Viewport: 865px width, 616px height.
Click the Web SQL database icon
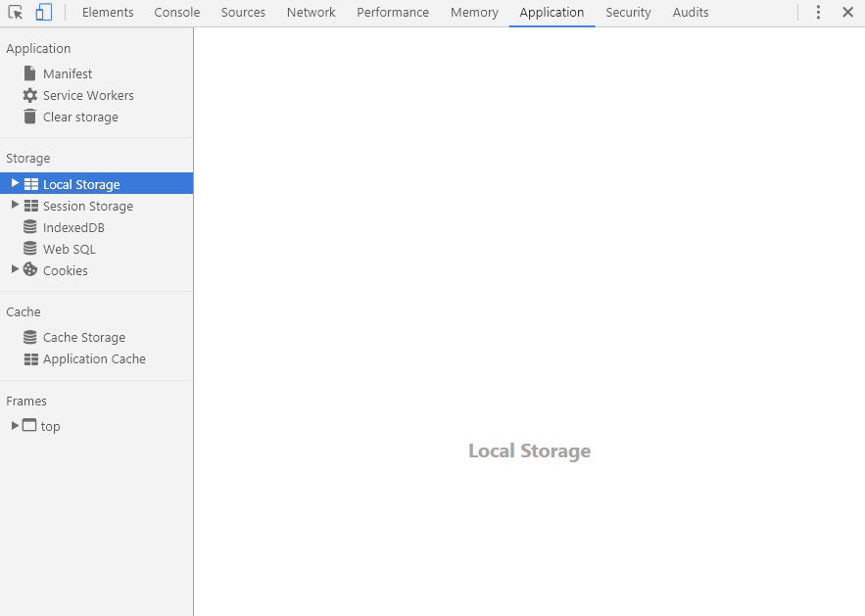tap(29, 249)
